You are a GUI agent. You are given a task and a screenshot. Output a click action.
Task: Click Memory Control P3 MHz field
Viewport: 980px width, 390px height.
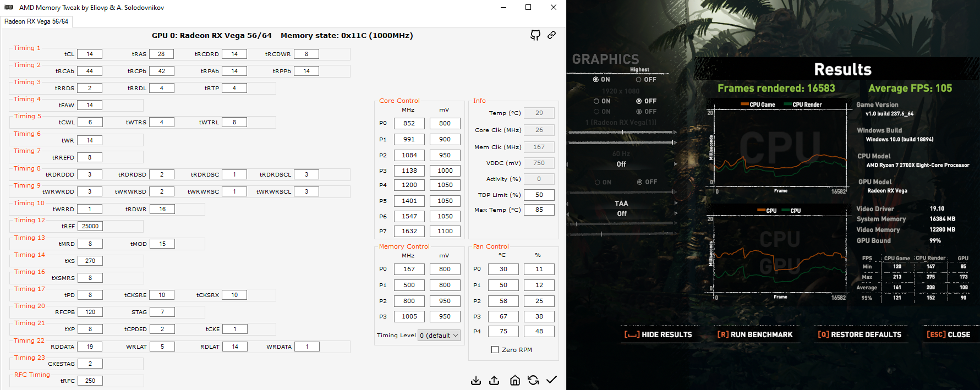tap(409, 316)
